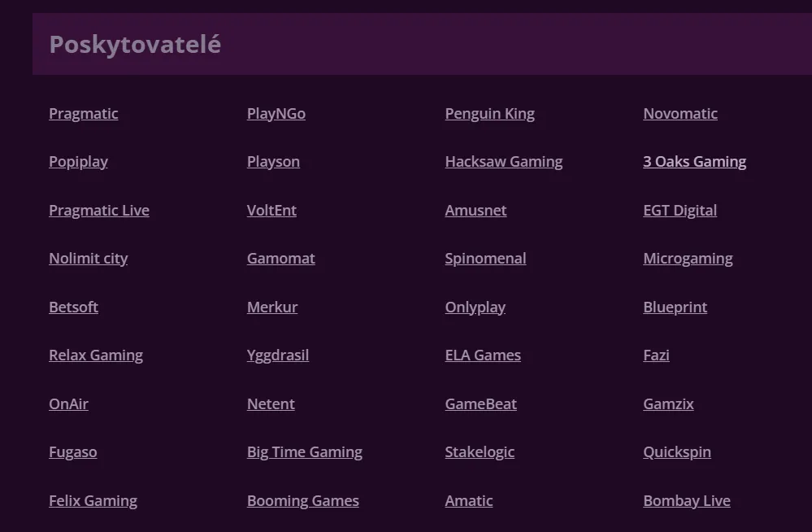
Task: Select the EGT Digital link
Action: pyautogui.click(x=680, y=211)
